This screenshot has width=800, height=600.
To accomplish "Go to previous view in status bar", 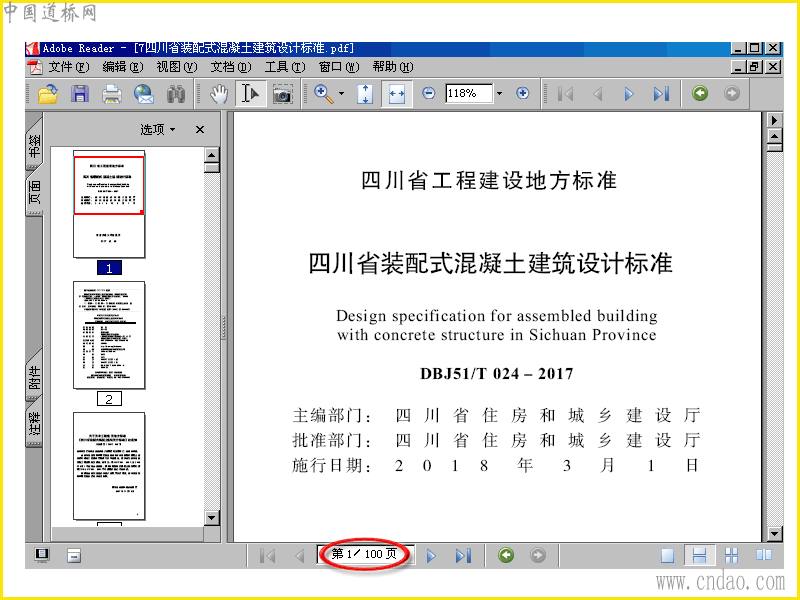I will coord(506,555).
